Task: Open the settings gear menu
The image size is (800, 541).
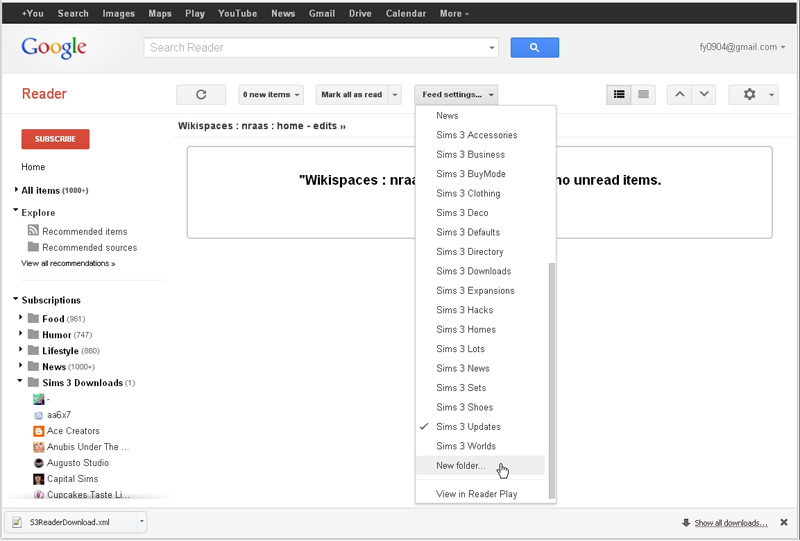Action: click(x=753, y=94)
